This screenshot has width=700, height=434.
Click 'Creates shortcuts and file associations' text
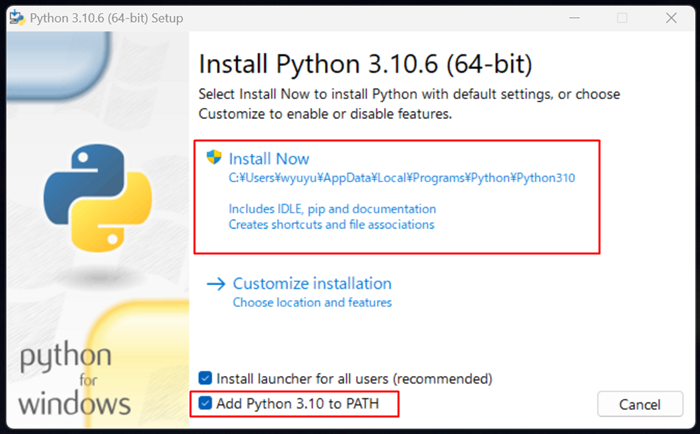pyautogui.click(x=331, y=225)
